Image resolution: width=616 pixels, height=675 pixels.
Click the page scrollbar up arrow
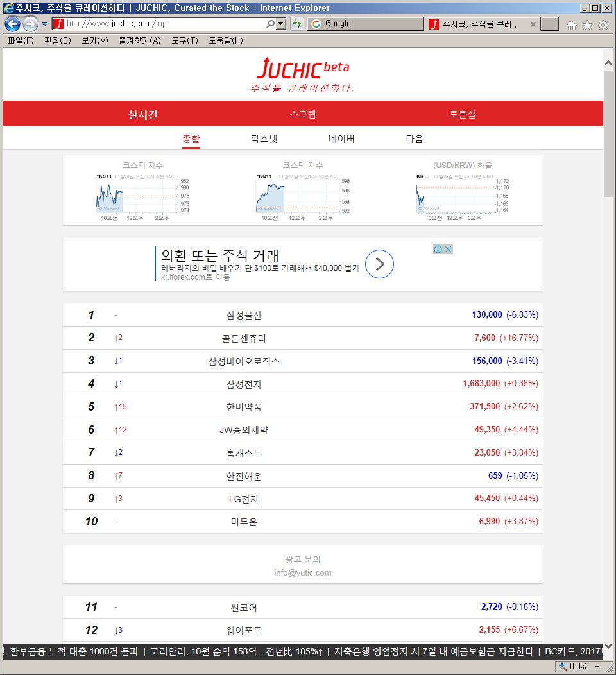point(608,64)
